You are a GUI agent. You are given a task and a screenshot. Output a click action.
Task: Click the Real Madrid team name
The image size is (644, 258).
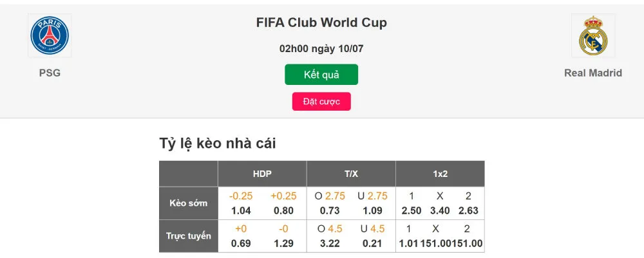pos(592,73)
